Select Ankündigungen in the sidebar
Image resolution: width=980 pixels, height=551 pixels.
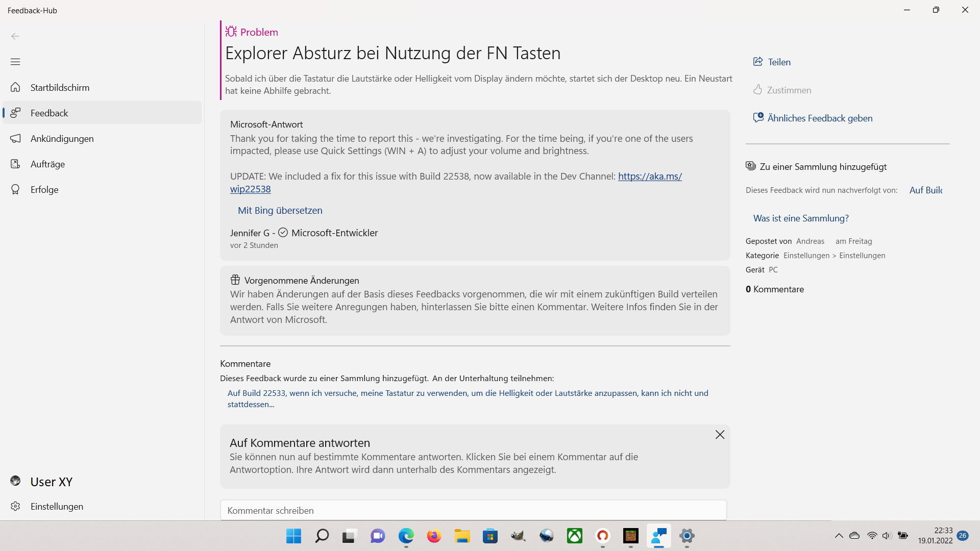62,138
